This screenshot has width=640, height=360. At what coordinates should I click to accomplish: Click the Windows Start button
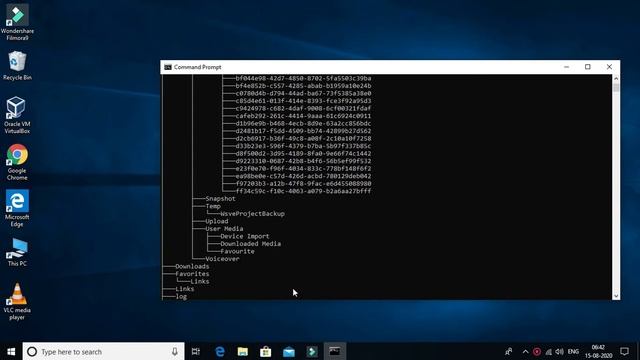pyautogui.click(x=11, y=351)
